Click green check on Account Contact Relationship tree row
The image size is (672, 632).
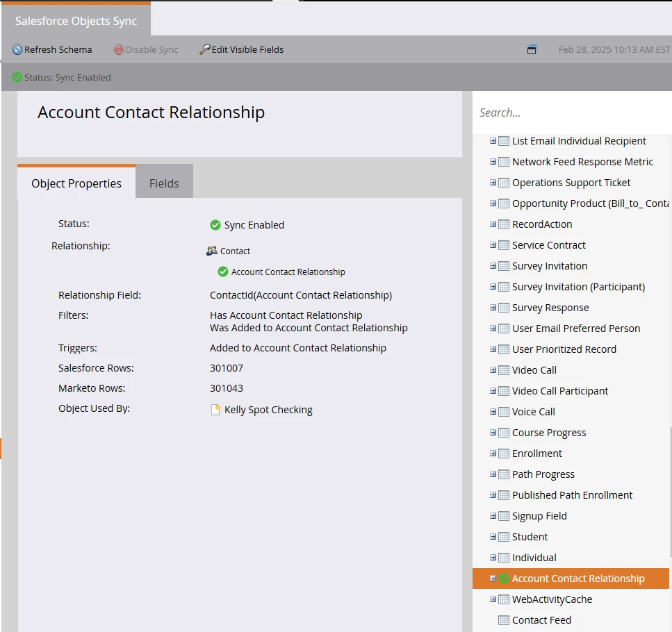click(504, 579)
